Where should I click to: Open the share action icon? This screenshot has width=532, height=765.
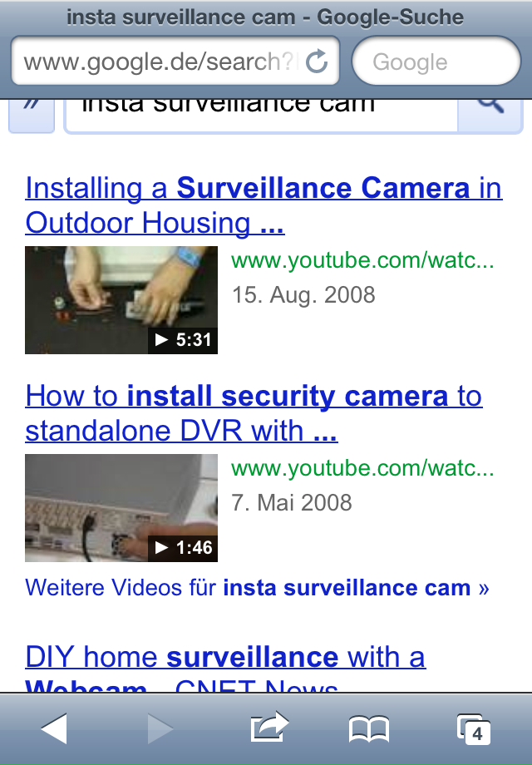click(x=269, y=727)
